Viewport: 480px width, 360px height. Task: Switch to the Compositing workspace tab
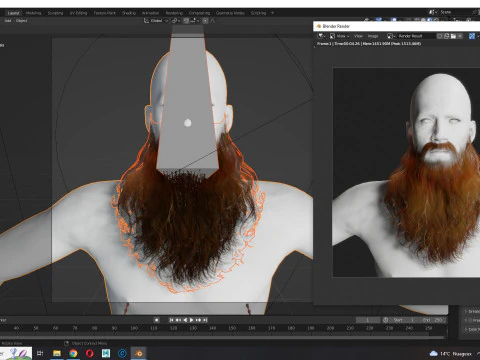click(199, 13)
